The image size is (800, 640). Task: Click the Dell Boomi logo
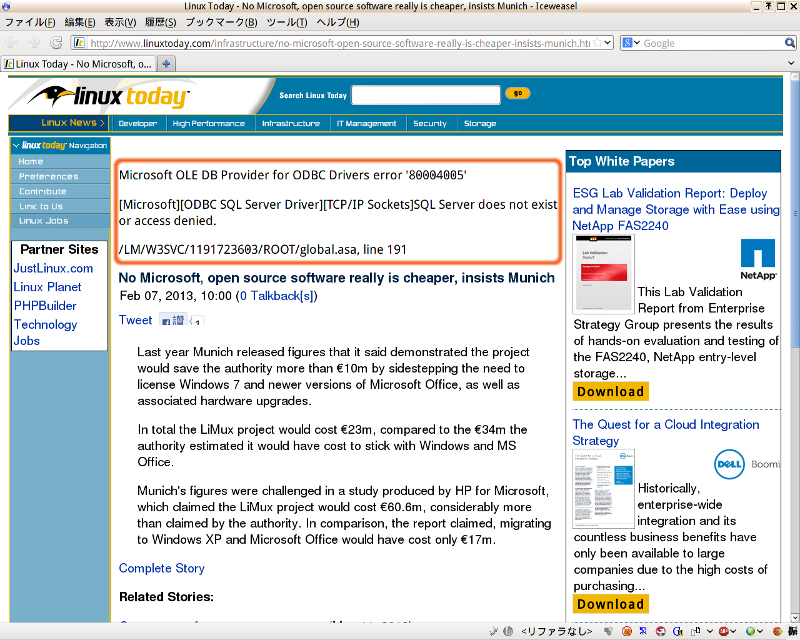click(x=747, y=464)
